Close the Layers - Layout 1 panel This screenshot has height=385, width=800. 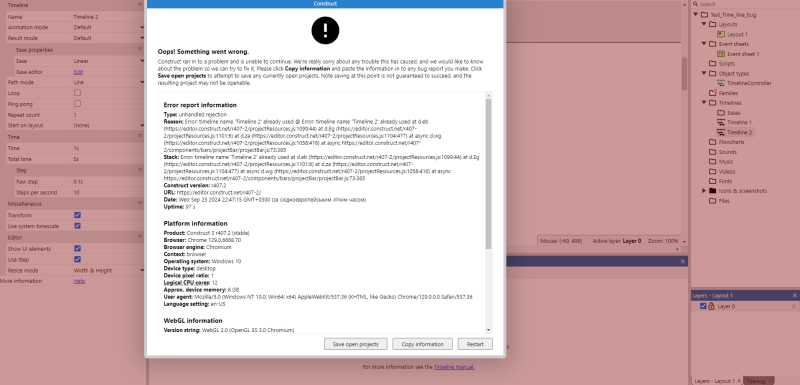coord(794,296)
